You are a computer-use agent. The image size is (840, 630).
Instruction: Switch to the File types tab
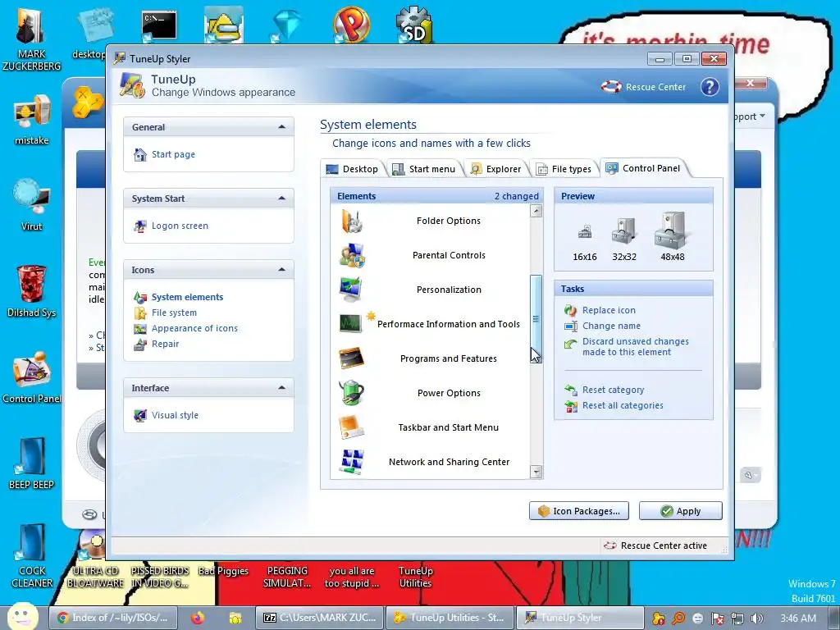[564, 169]
